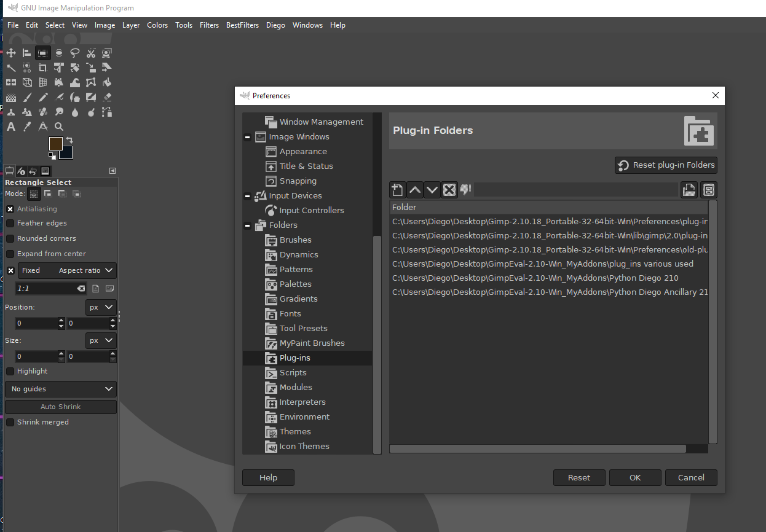Viewport: 766px width, 532px height.
Task: Click Reset plug-in Folders button
Action: coord(666,165)
